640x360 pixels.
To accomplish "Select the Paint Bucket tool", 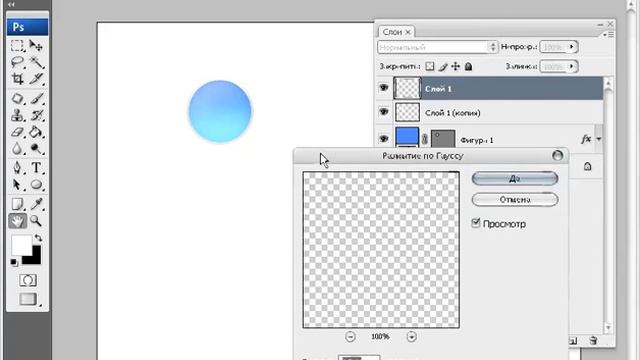I will [36, 132].
